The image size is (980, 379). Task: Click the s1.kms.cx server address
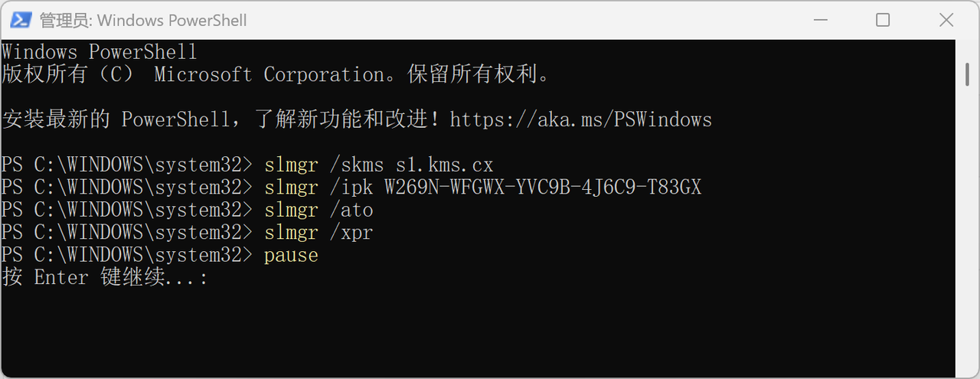444,165
